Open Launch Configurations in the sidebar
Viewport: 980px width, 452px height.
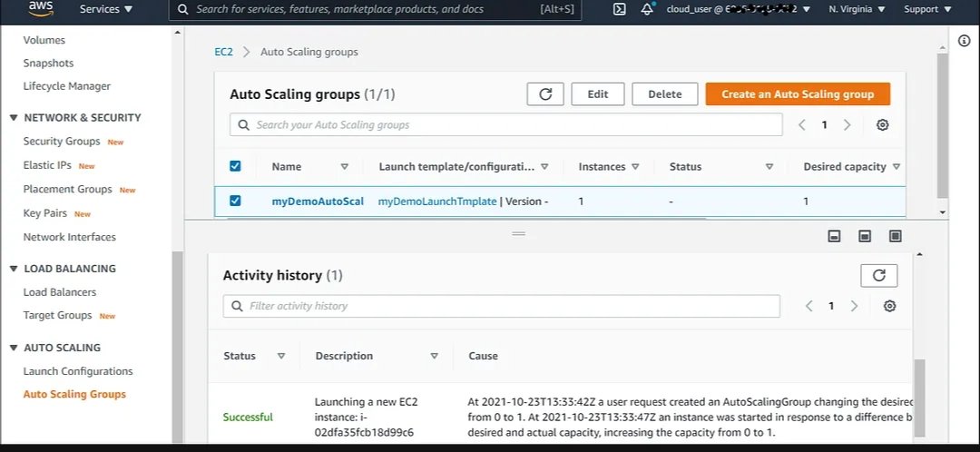(78, 371)
